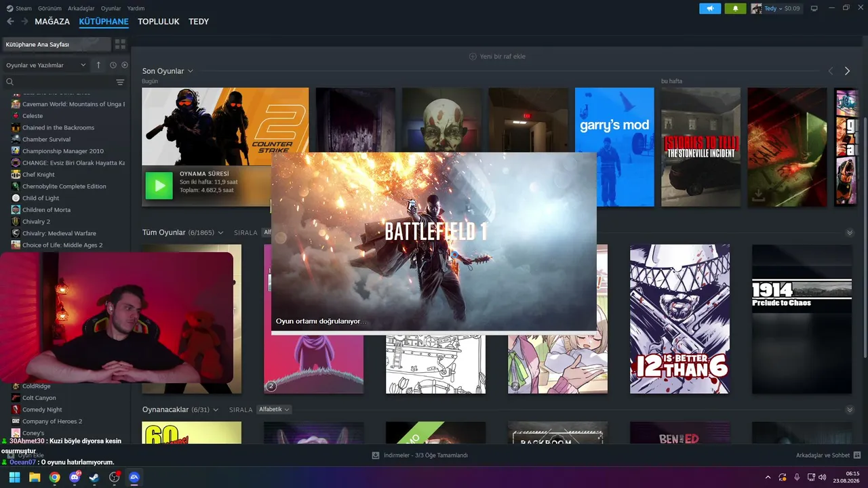Screen dimensions: 868x488
Task: Go back with the left arrow
Action: (10, 22)
